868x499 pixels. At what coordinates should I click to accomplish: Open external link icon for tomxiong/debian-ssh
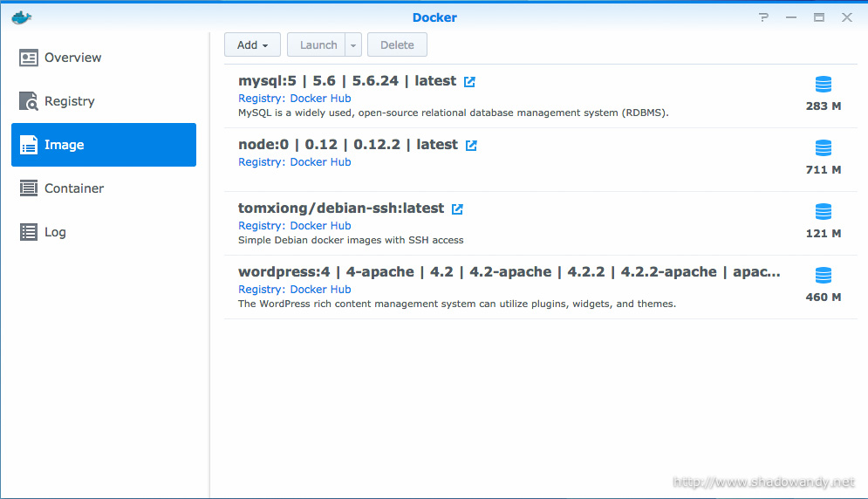(x=457, y=209)
